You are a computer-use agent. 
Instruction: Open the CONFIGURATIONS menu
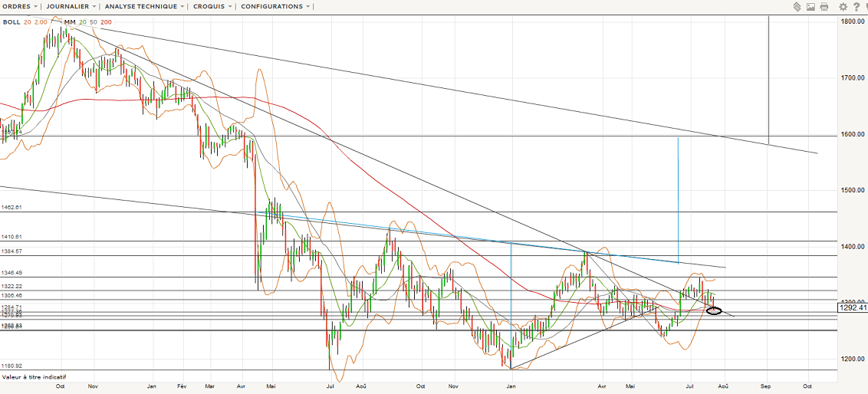pos(276,6)
